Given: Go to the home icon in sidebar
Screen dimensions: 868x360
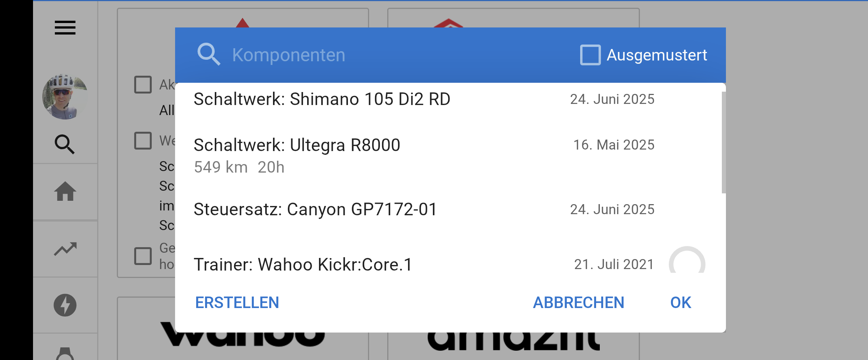Looking at the screenshot, I should point(65,192).
